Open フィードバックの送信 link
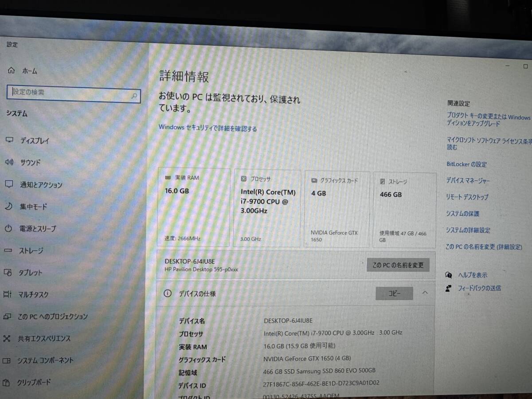 [479, 288]
